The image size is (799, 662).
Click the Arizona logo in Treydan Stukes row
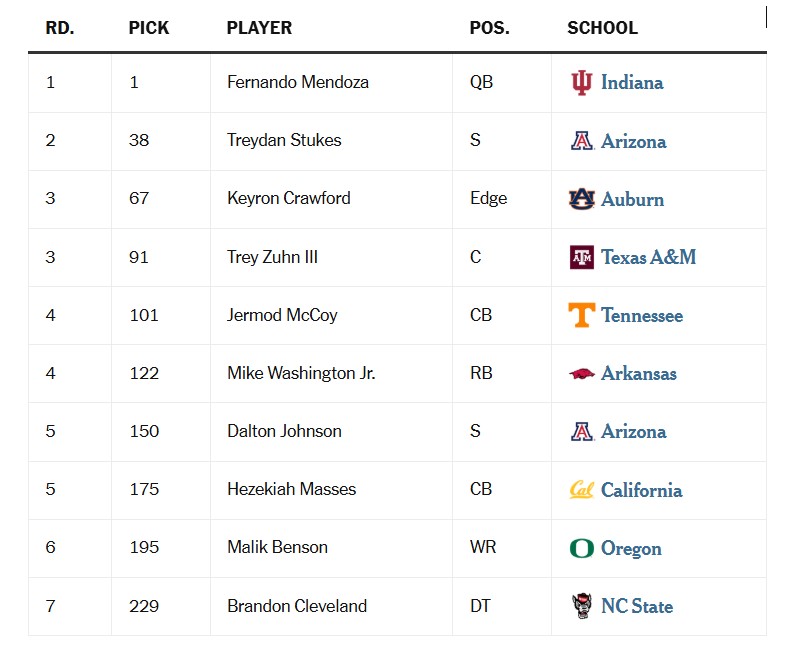[581, 141]
